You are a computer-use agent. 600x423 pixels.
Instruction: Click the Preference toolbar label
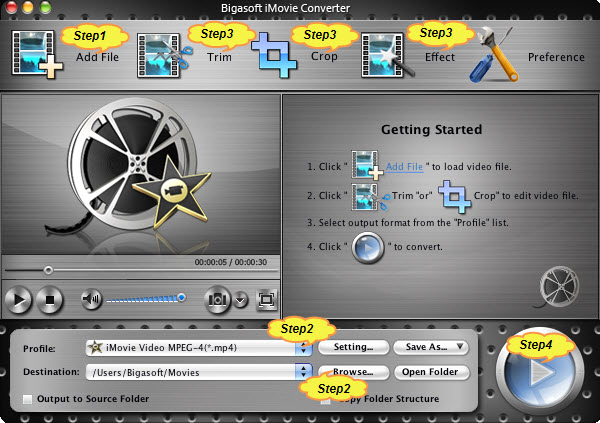pyautogui.click(x=556, y=57)
